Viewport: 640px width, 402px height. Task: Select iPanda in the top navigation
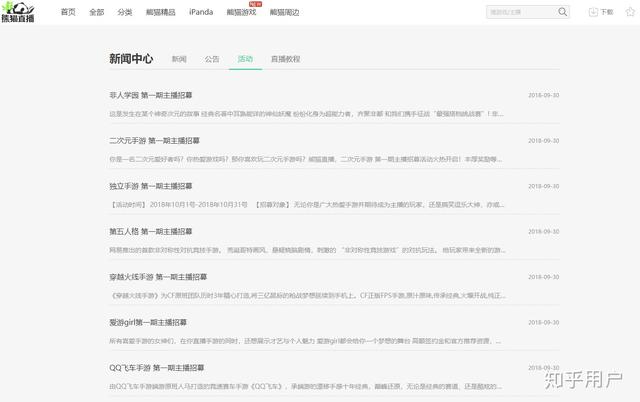(x=201, y=12)
